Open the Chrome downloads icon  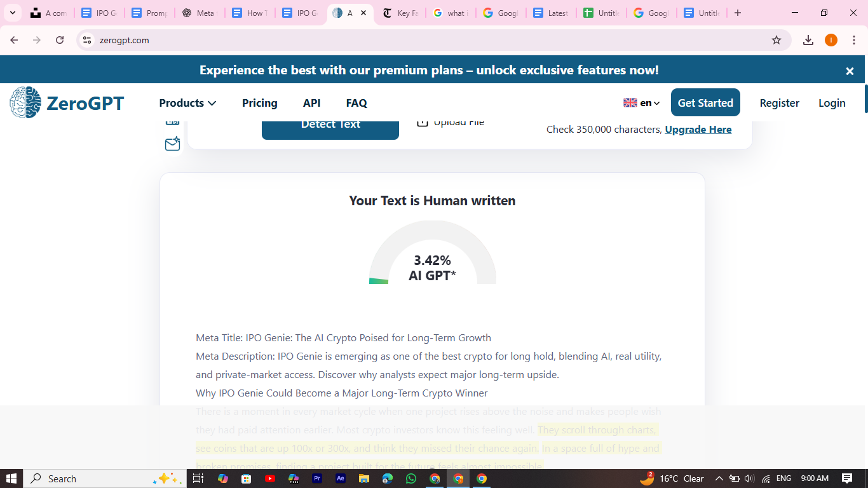click(808, 40)
